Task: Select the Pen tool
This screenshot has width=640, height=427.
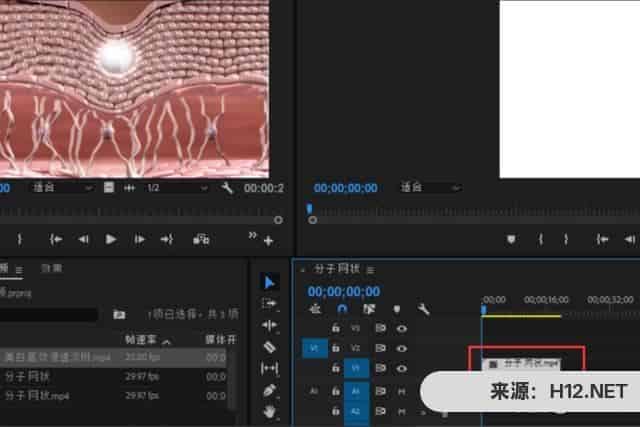Action: 269,390
